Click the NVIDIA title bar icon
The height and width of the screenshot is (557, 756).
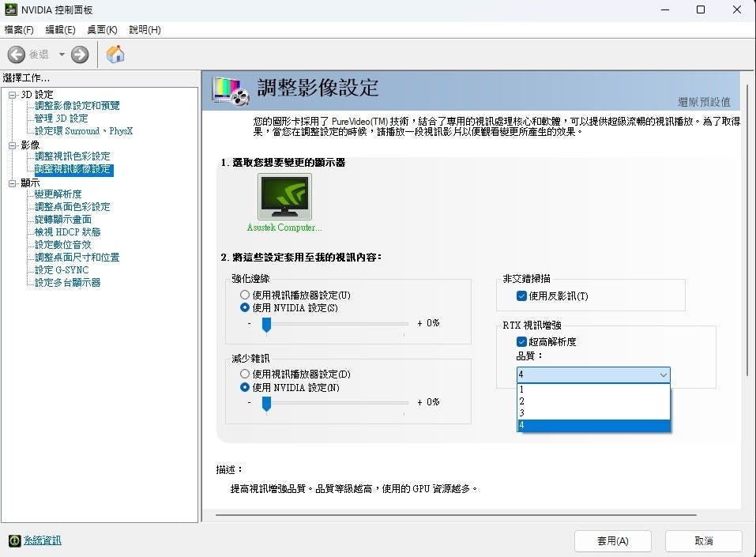pyautogui.click(x=10, y=9)
